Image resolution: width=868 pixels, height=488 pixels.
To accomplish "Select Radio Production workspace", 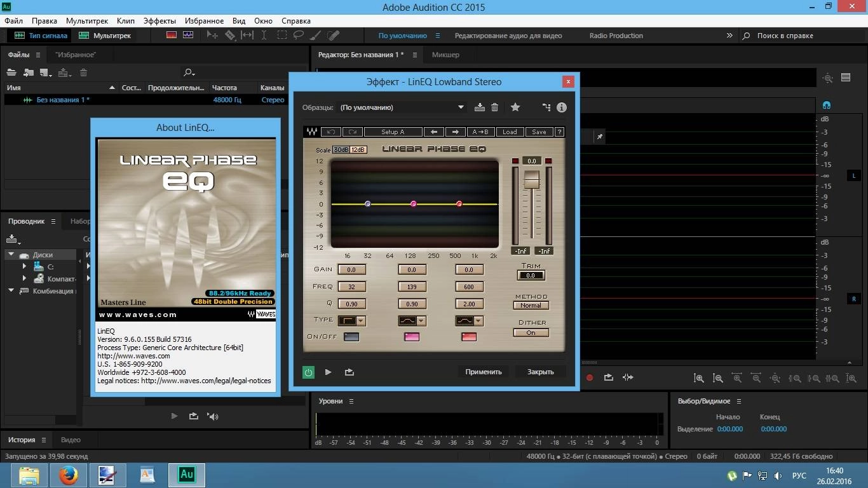I will [616, 36].
